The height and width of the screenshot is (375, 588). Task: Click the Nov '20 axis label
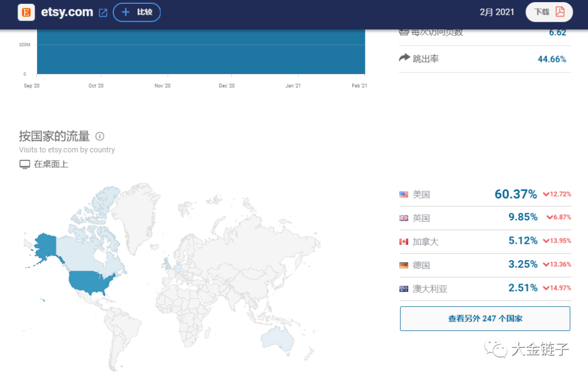(162, 86)
